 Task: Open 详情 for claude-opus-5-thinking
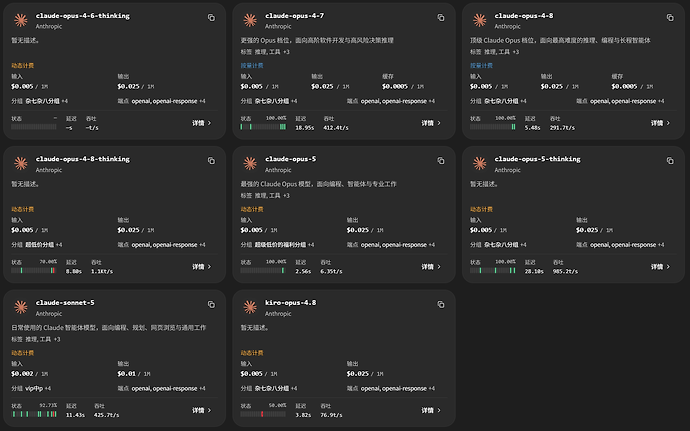pyautogui.click(x=660, y=267)
